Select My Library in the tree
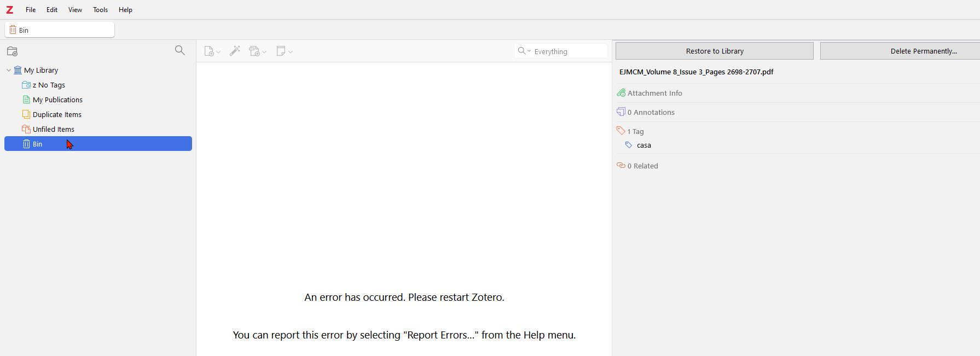The width and height of the screenshot is (980, 356). pyautogui.click(x=41, y=71)
